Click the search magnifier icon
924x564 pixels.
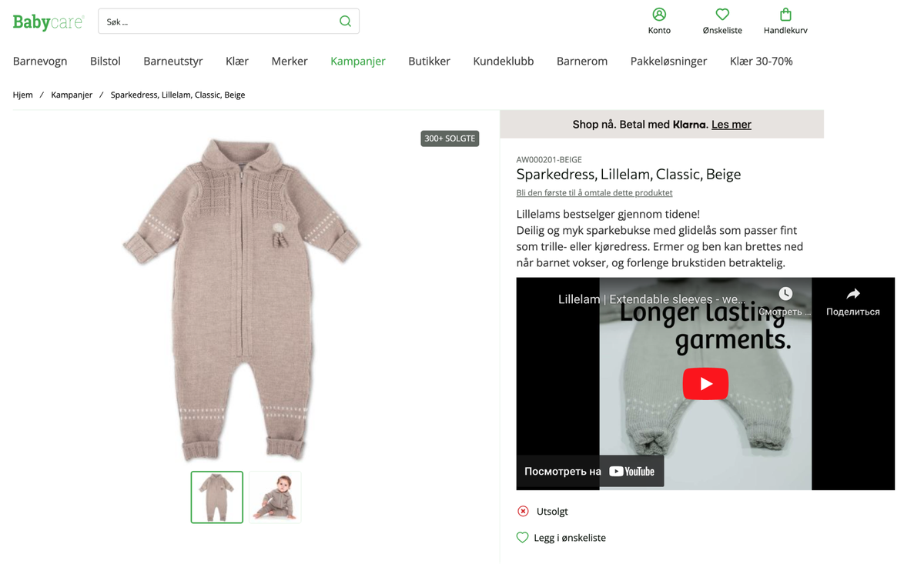pyautogui.click(x=345, y=22)
